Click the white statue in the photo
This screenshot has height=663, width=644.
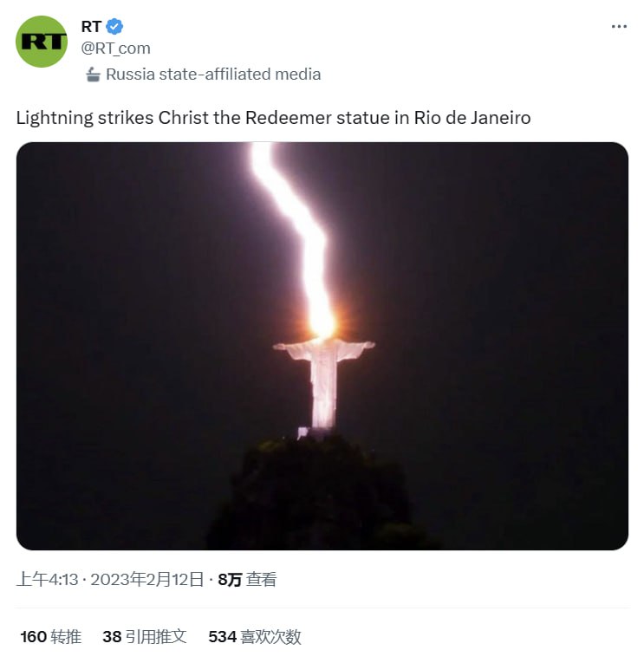pos(323,383)
